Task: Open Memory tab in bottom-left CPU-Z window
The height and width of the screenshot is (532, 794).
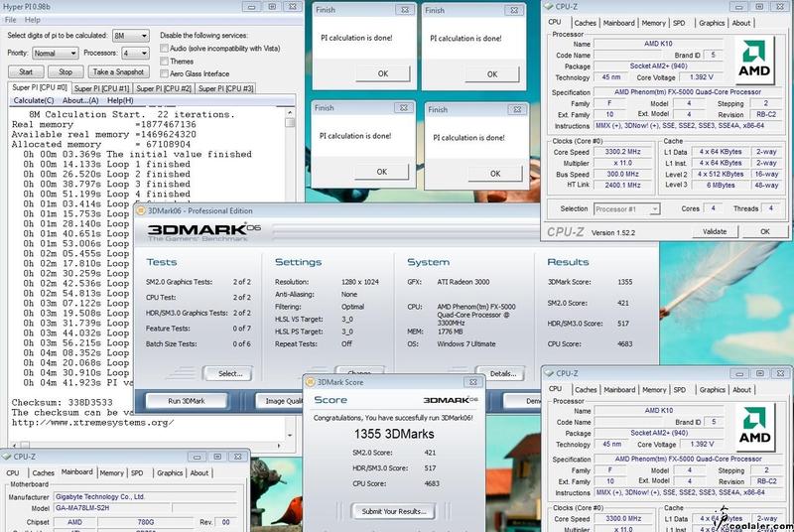Action: 111,472
